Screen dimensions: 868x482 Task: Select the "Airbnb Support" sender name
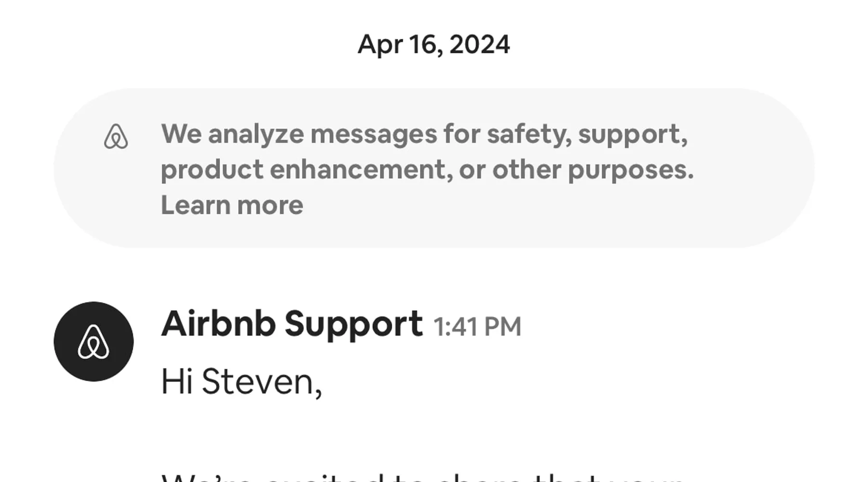tap(292, 323)
